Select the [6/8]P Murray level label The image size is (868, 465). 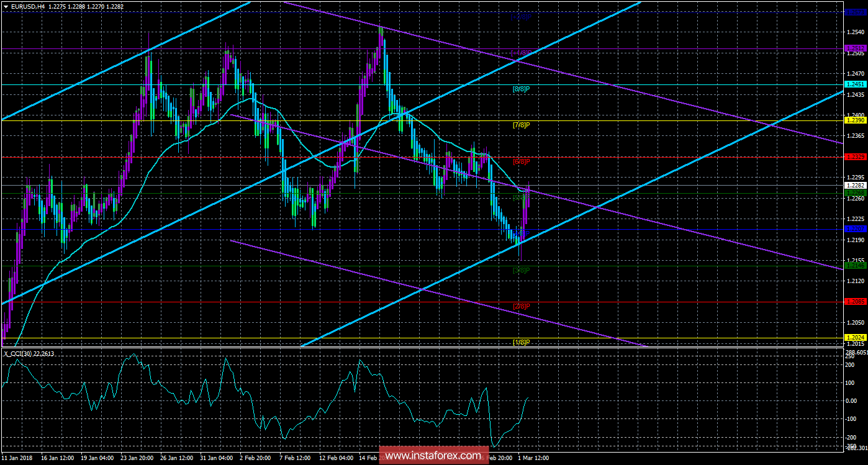coord(520,161)
